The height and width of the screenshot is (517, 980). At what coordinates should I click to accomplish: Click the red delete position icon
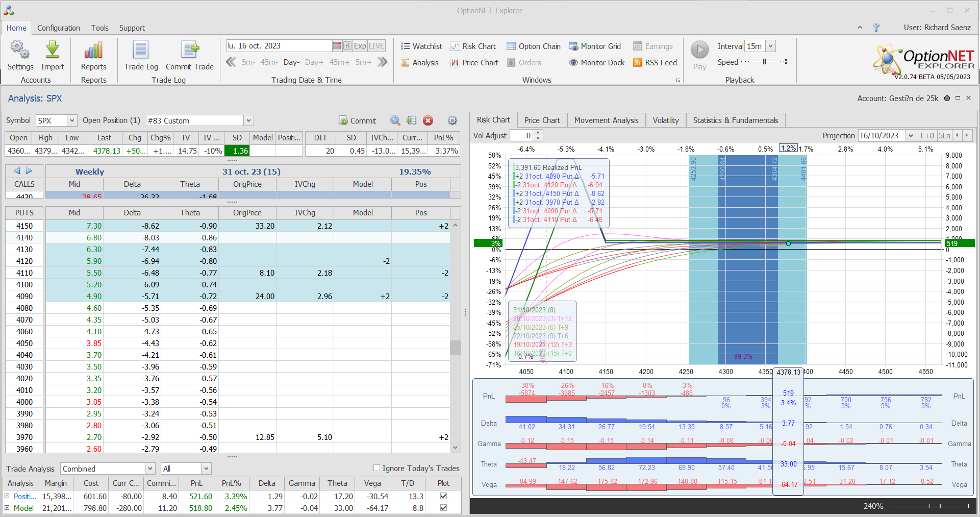click(428, 121)
